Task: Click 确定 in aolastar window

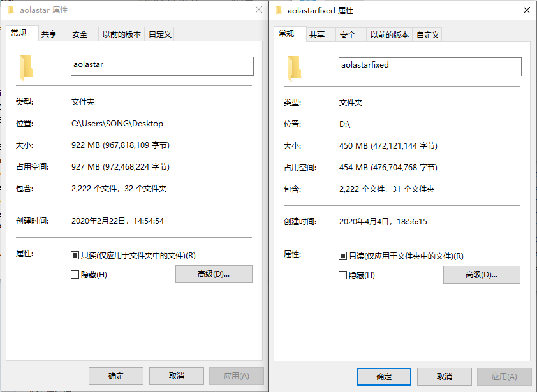Action: click(x=116, y=376)
